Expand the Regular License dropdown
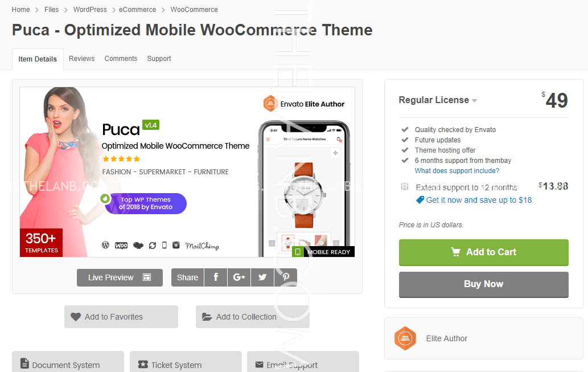The width and height of the screenshot is (588, 372). point(438,100)
